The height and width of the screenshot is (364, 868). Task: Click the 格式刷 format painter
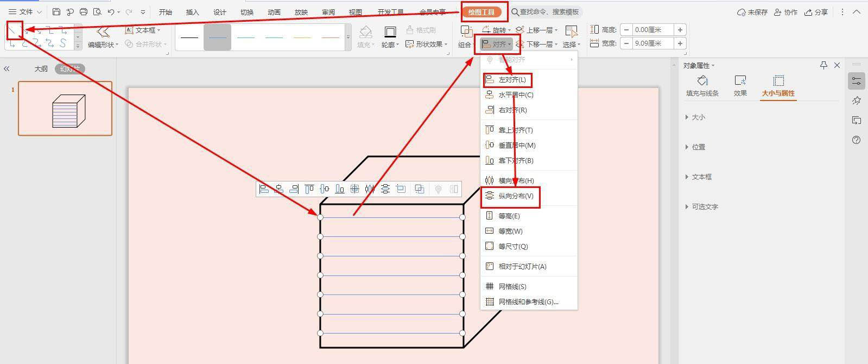[421, 30]
